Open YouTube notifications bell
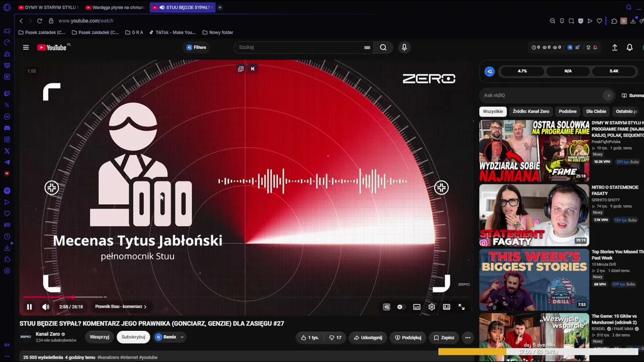644x362 pixels. click(629, 47)
